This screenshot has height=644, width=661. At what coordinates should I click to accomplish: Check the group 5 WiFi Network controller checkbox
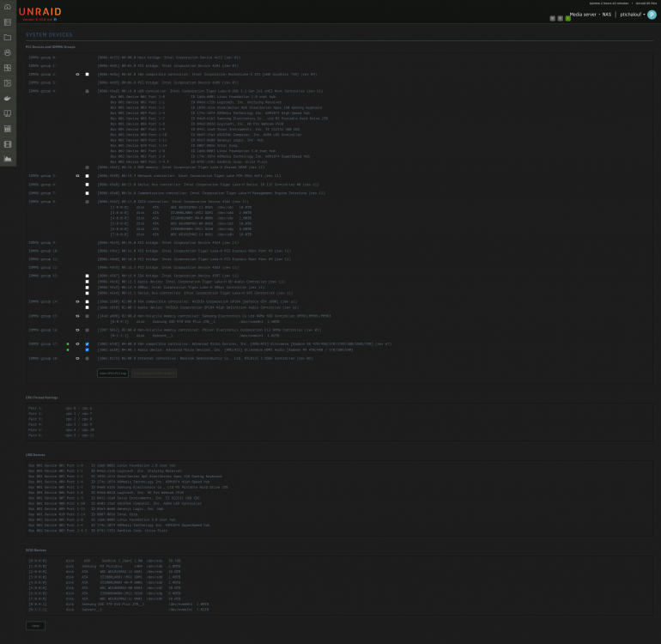[x=88, y=176]
